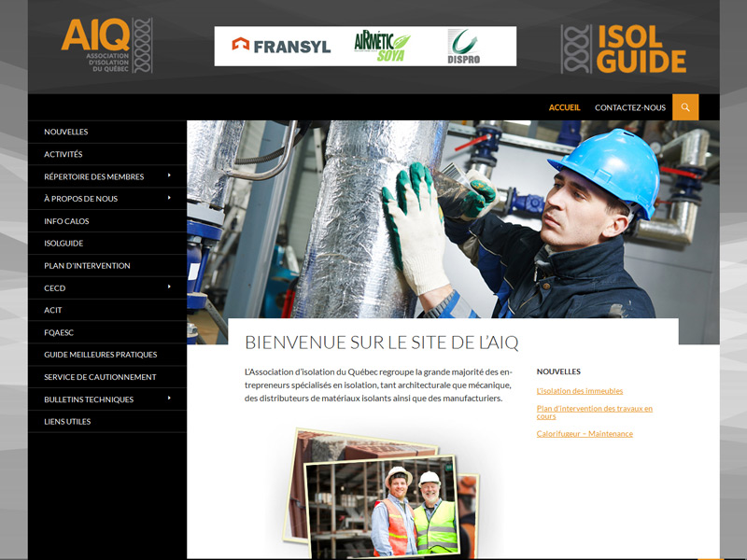Expand the Répertoire des membres submenu arrow
The width and height of the screenshot is (747, 560).
169,175
